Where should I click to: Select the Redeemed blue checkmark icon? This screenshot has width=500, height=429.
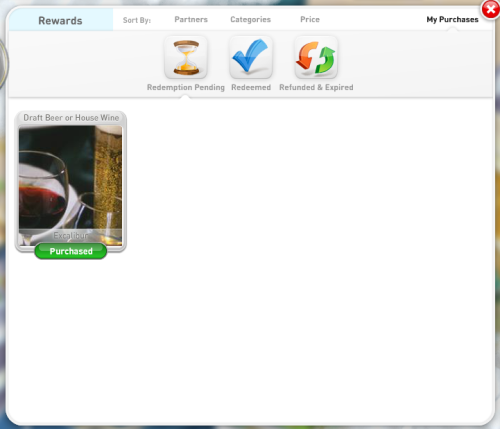click(251, 57)
